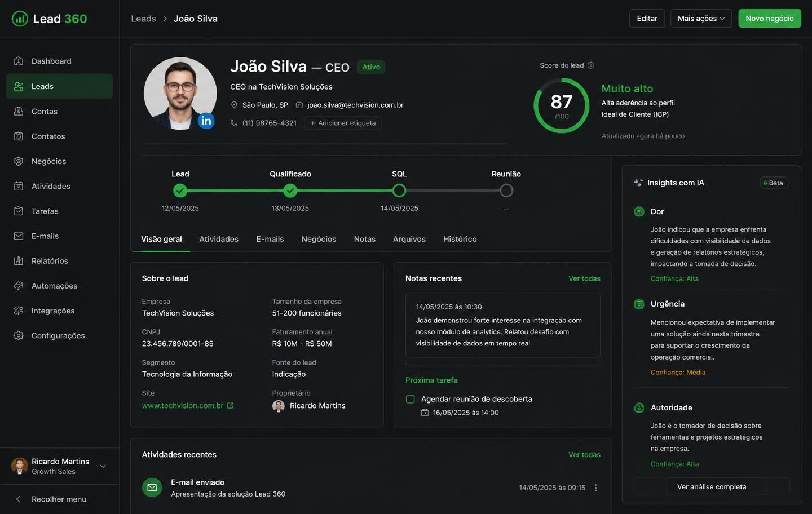Viewport: 812px width, 514px height.
Task: Click the Urgência insight icon
Action: tap(639, 304)
